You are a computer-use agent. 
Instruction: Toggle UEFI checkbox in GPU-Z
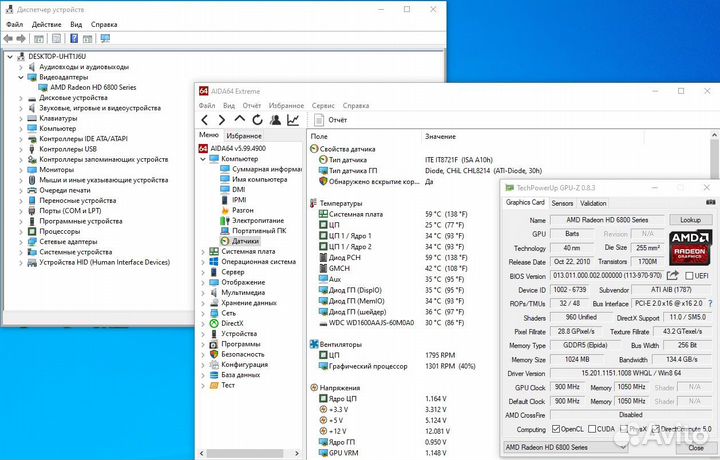689,276
